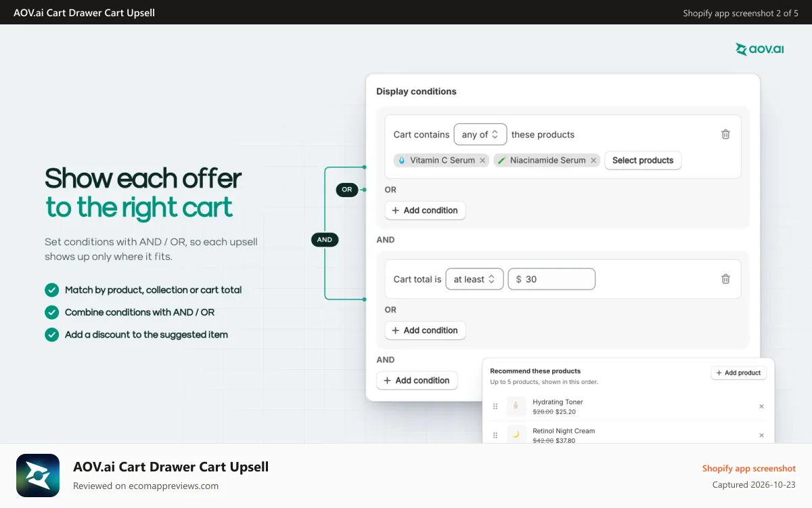The image size is (812, 508).
Task: Click the $25.20 discounted price
Action: (x=566, y=412)
